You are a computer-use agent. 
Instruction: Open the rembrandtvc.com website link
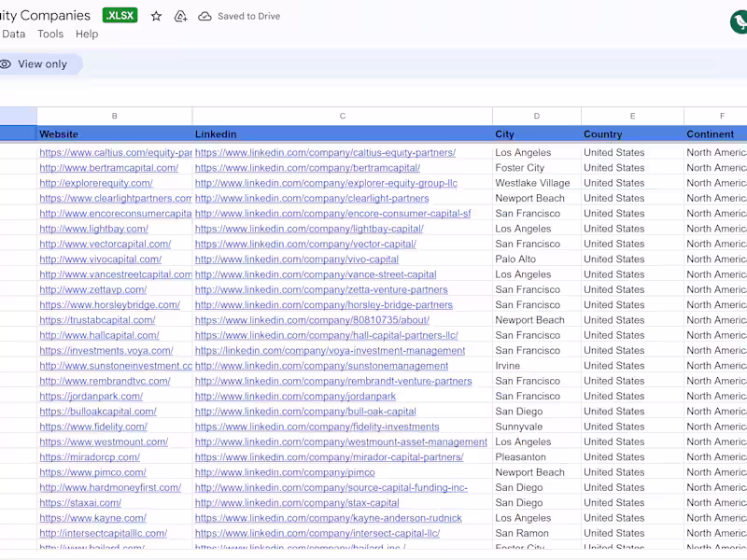[105, 381]
